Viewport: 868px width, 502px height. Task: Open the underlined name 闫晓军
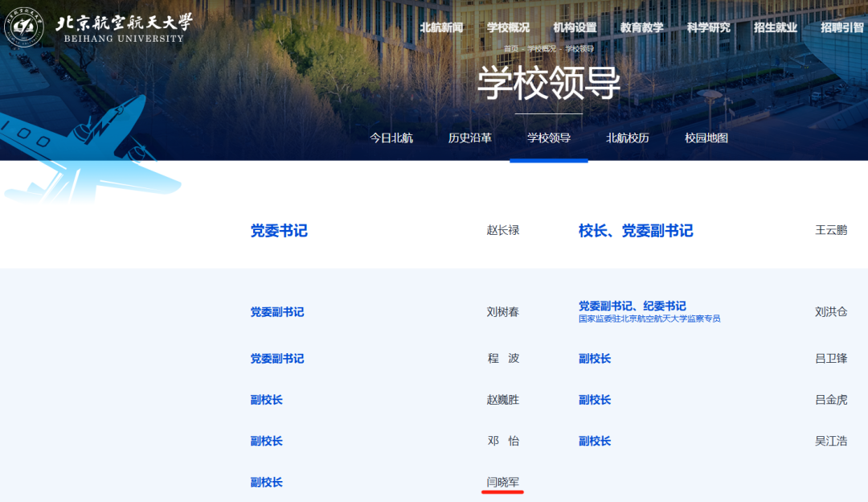(x=503, y=482)
